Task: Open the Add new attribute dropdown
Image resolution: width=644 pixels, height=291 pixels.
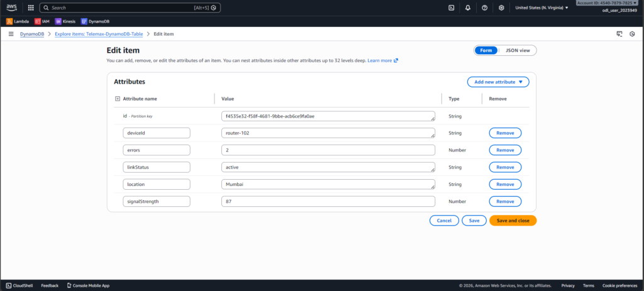Action: 498,82
